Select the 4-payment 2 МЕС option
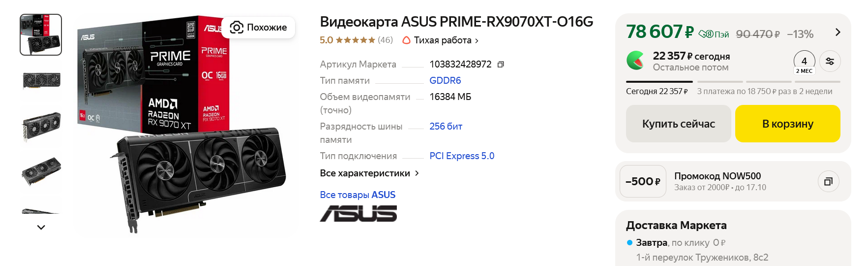 click(x=804, y=63)
